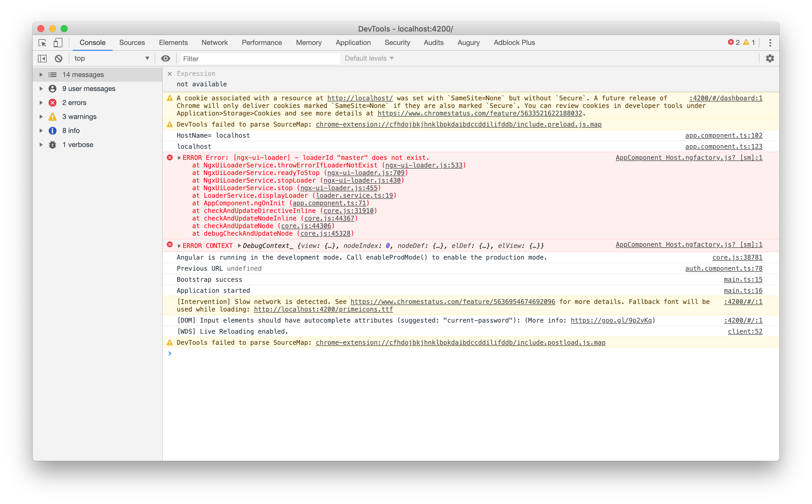
Task: Open the app.component.ts:102 source link
Action: [x=724, y=135]
